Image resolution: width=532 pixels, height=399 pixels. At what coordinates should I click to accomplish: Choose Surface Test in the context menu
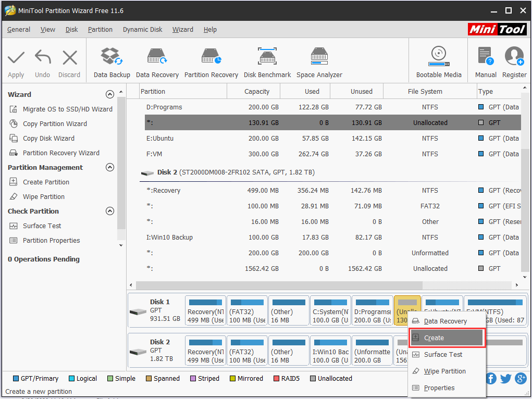[447, 355]
